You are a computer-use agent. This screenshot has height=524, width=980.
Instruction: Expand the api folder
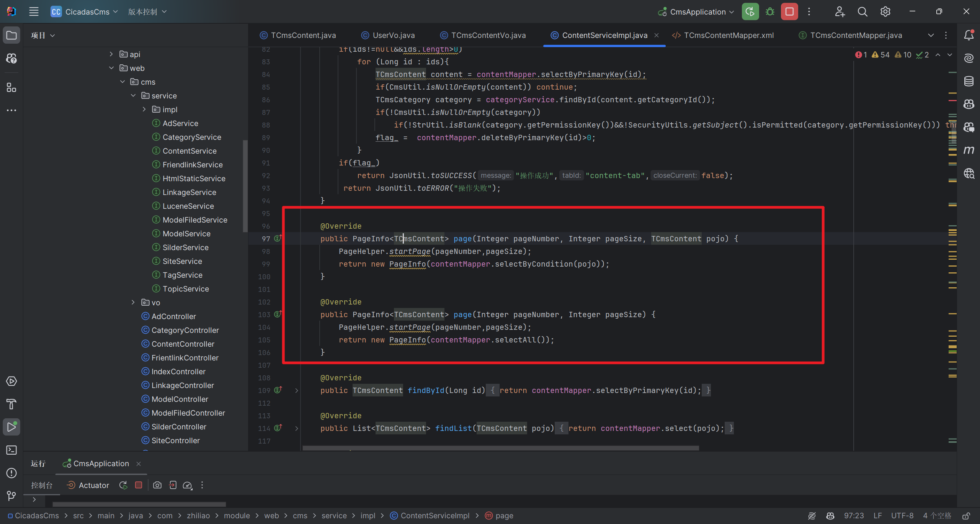tap(111, 54)
